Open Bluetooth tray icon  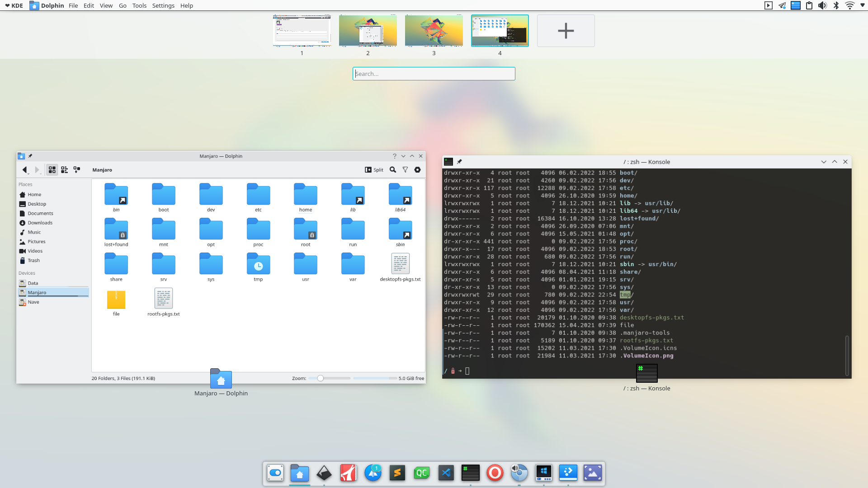[836, 5]
